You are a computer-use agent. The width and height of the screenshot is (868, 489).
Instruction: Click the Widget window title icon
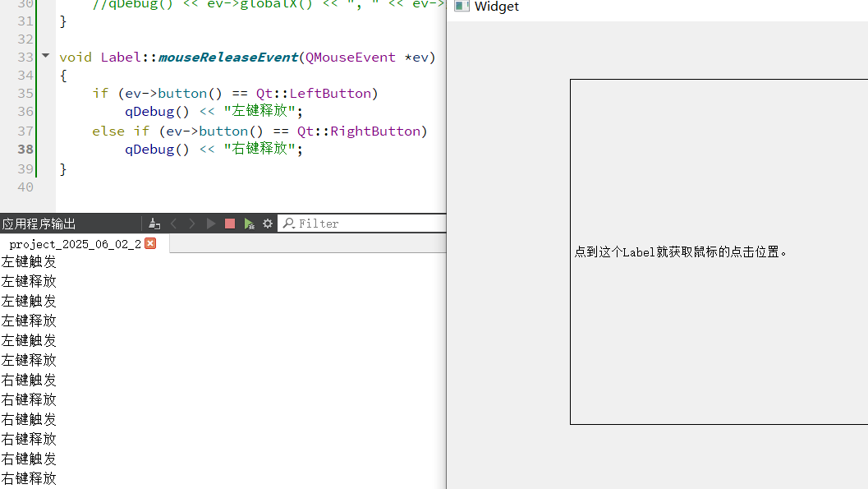click(462, 6)
